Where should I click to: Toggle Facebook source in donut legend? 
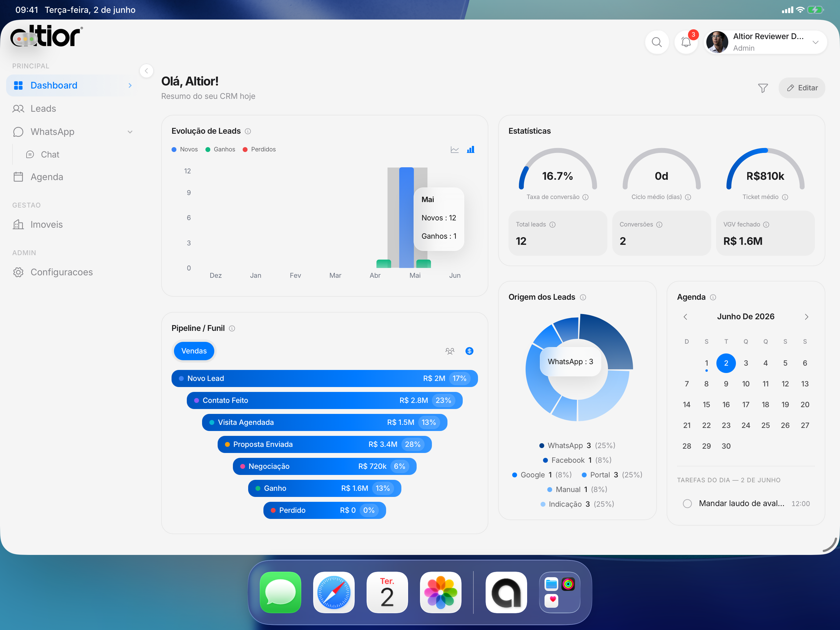[x=577, y=460]
